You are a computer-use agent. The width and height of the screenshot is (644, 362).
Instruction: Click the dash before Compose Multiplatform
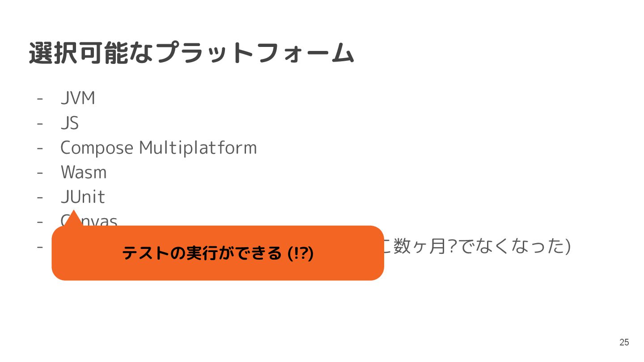tap(40, 147)
